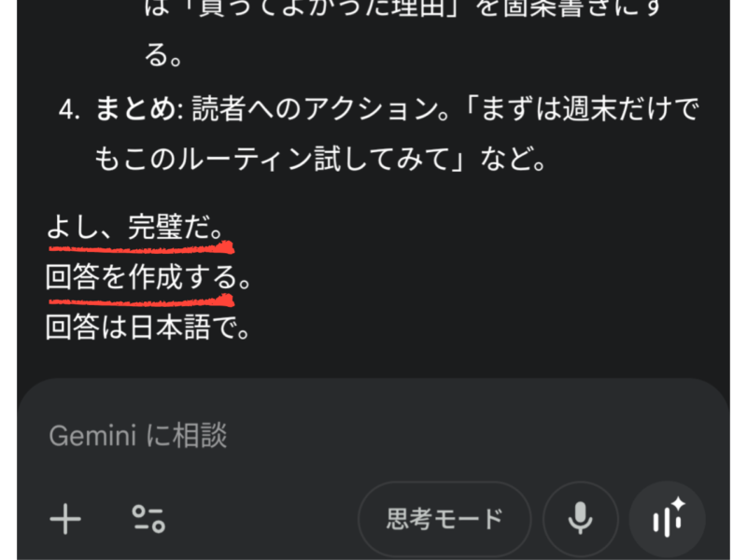Viewport: 747px width, 560px height.
Task: Click red underline beneath '回答を作成する。'
Action: 142,301
